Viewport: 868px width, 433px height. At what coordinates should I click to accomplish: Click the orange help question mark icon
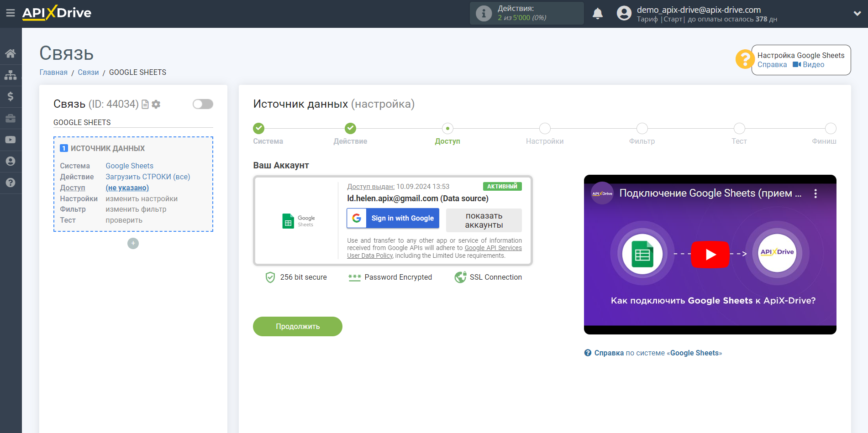745,59
